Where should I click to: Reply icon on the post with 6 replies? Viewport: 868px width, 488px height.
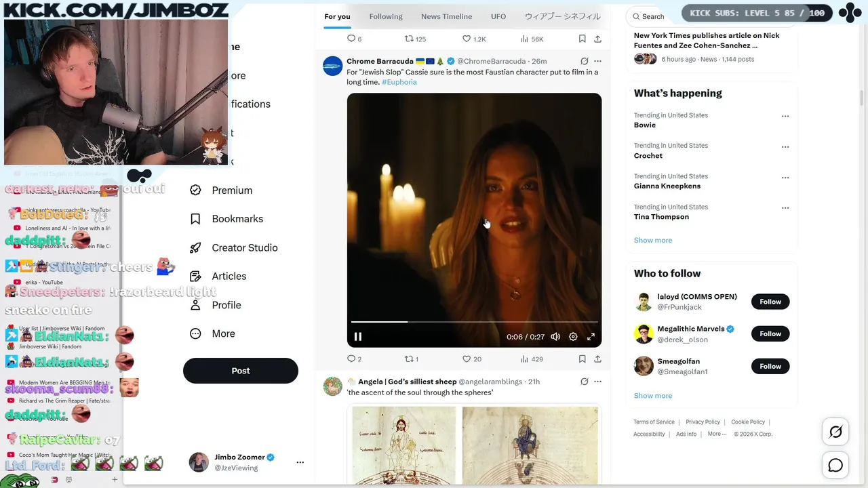click(x=354, y=39)
